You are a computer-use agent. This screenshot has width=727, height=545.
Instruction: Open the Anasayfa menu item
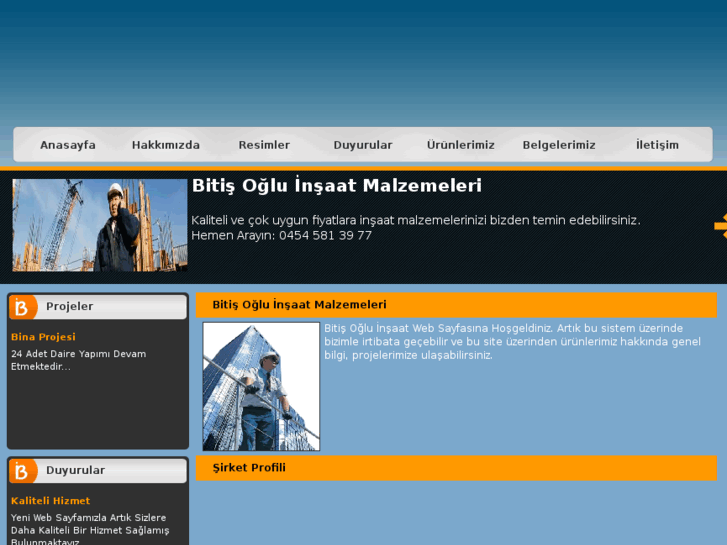(68, 145)
